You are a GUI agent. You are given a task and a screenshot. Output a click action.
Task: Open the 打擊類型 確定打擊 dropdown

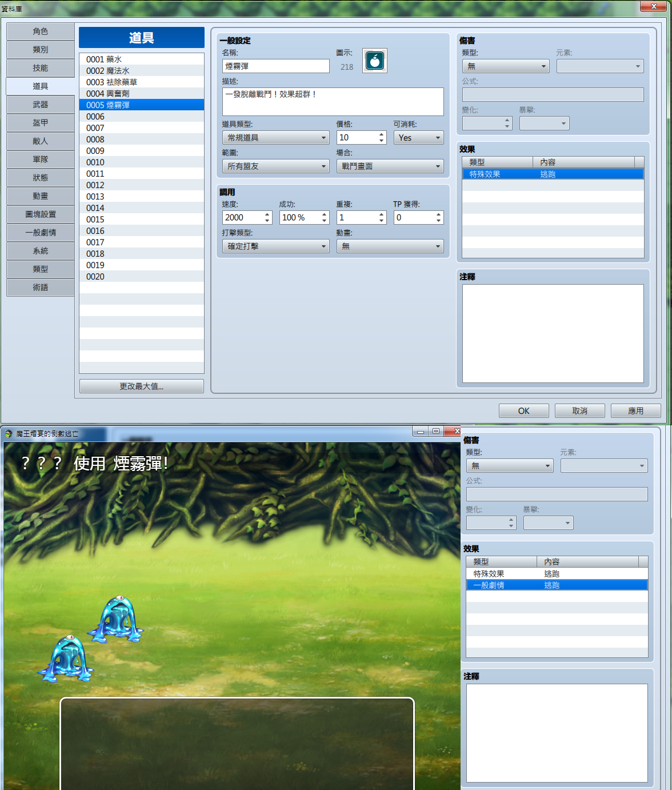[x=275, y=246]
